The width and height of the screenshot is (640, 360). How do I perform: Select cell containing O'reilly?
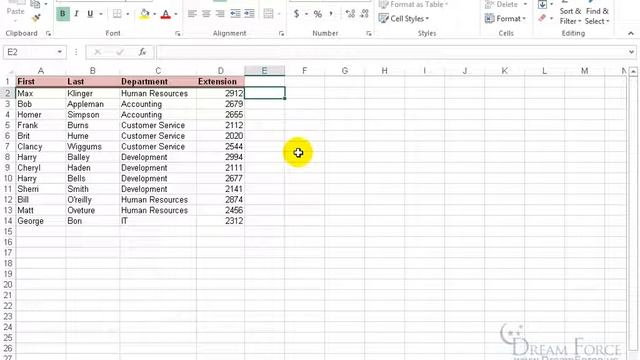93,200
